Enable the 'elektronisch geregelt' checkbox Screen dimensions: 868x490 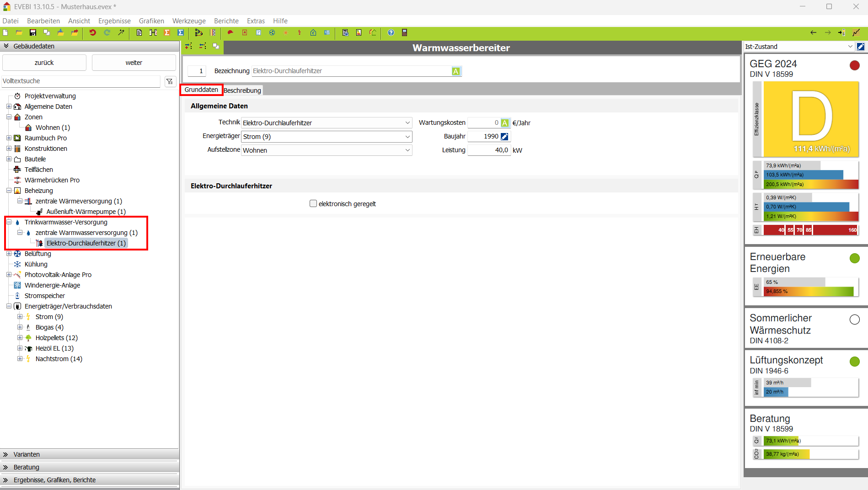(313, 204)
